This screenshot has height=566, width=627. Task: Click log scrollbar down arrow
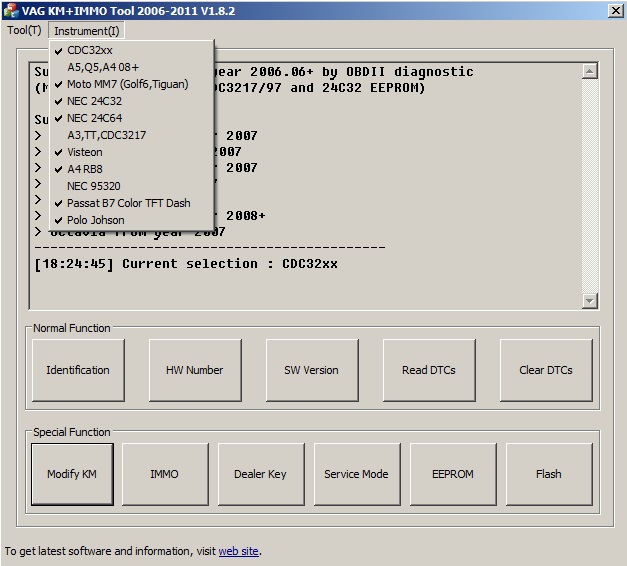click(589, 300)
